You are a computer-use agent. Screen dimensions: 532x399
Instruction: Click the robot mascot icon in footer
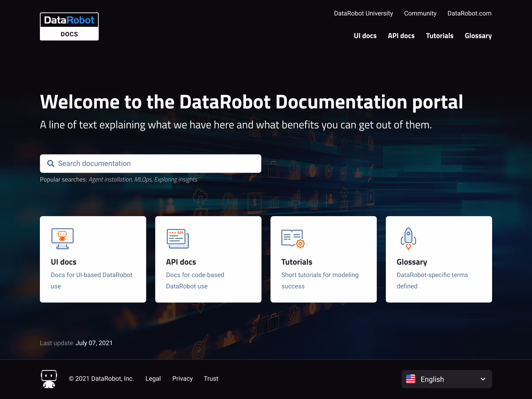(x=49, y=379)
